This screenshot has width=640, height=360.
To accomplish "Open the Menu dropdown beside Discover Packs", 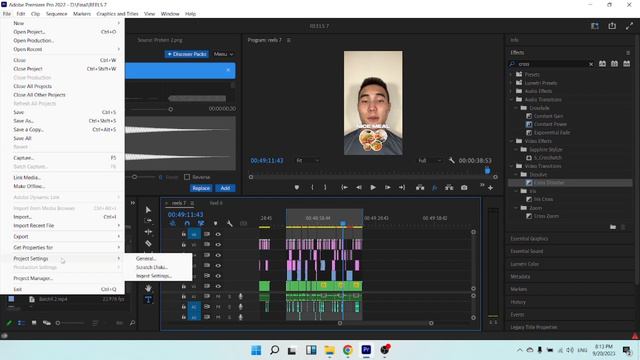I will 223,54.
